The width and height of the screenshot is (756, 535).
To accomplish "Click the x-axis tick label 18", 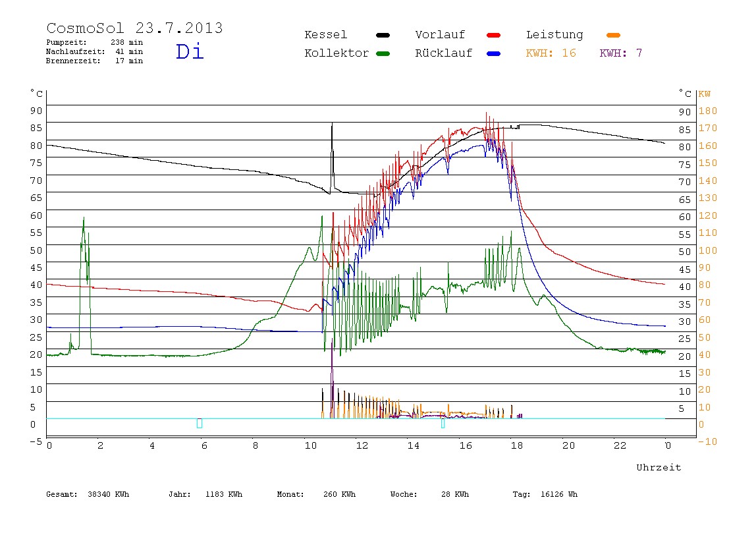I will coord(517,446).
